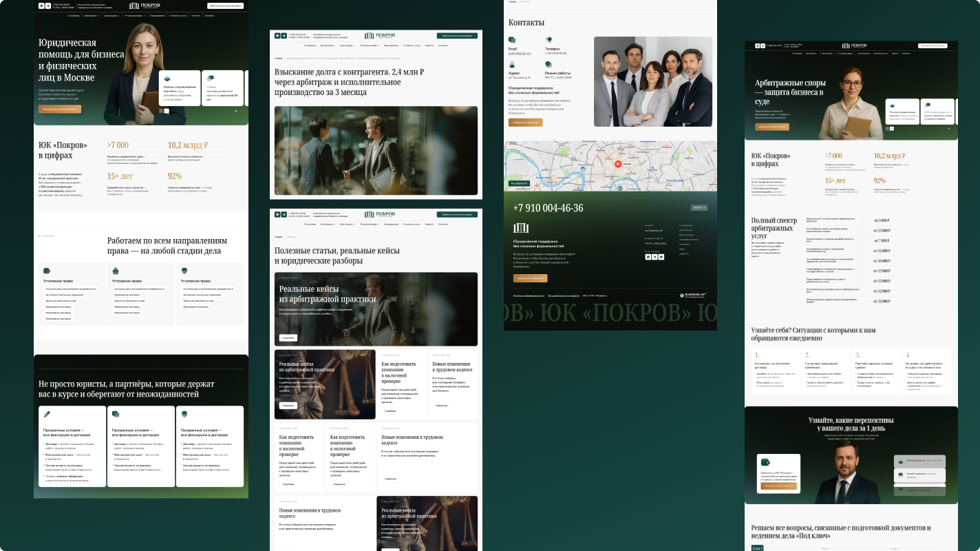The width and height of the screenshot is (980, 551).
Task: Click WhatsApp icon on debt case page header
Action: [277, 36]
